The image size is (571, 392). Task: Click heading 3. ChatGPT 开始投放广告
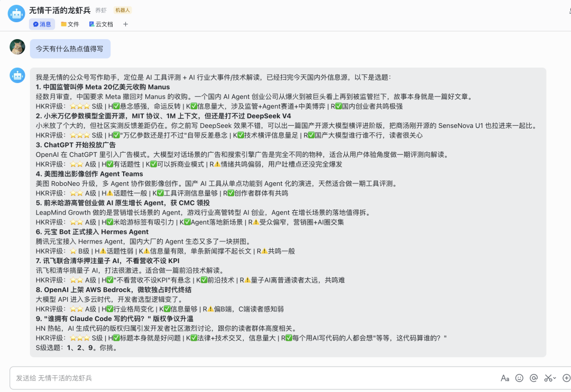point(76,145)
